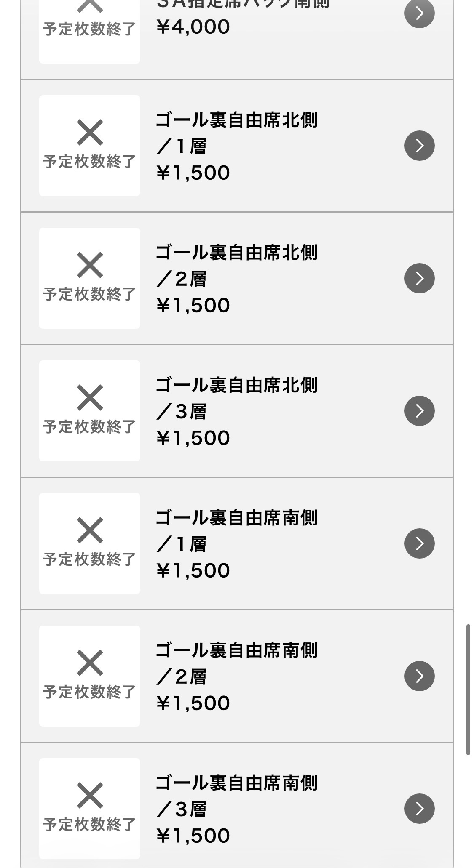The width and height of the screenshot is (474, 868).
Task: Select ゴール裏自由席南側/2層 seat name
Action: (x=236, y=663)
